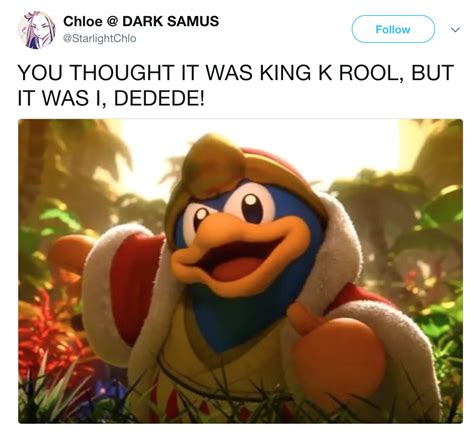This screenshot has height=434, width=474.
Task: Expand the tweet options chevron
Action: pyautogui.click(x=455, y=30)
